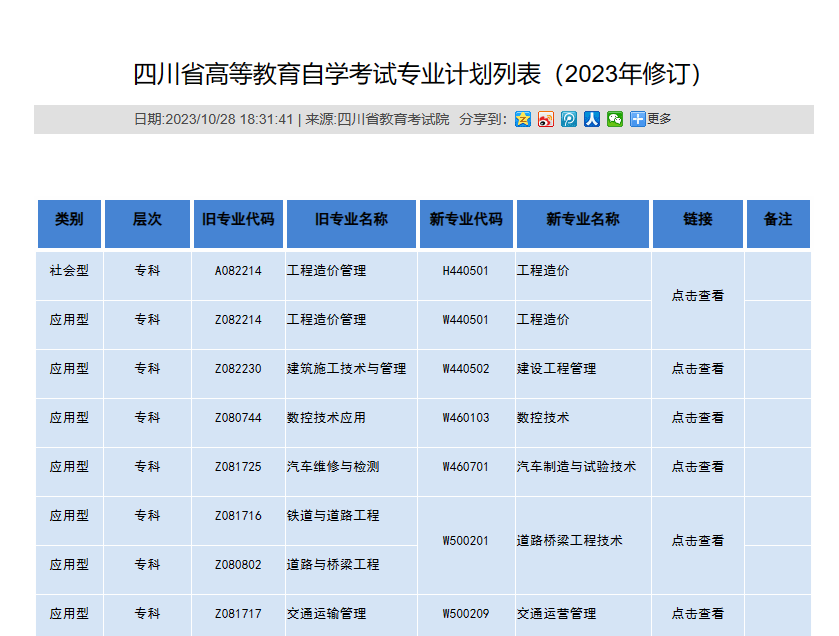
Task: Click the 备注 column header
Action: pyautogui.click(x=777, y=219)
